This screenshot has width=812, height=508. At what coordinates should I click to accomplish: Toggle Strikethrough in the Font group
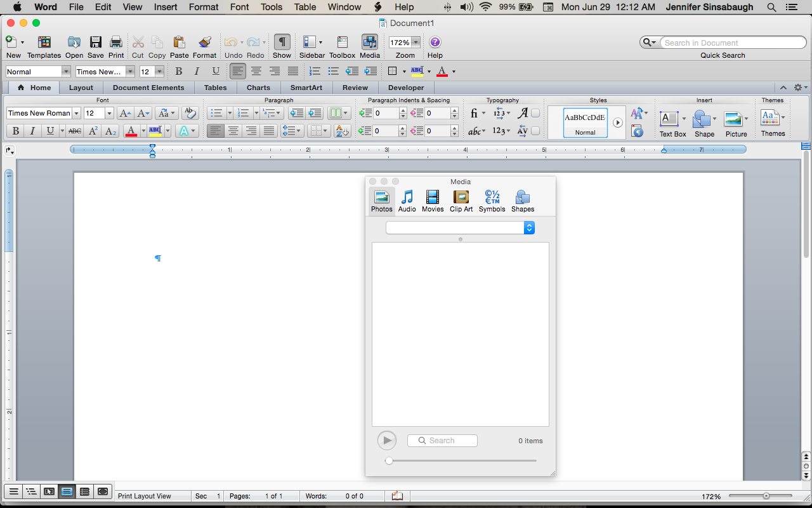point(75,131)
